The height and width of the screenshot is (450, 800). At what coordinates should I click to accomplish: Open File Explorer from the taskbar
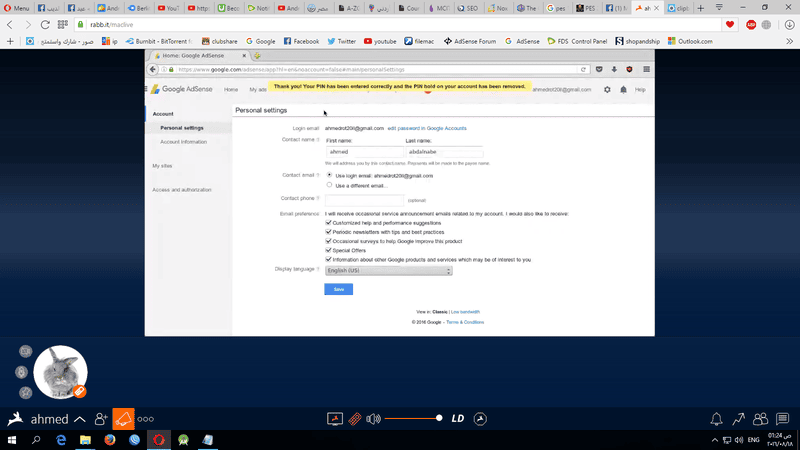85,440
